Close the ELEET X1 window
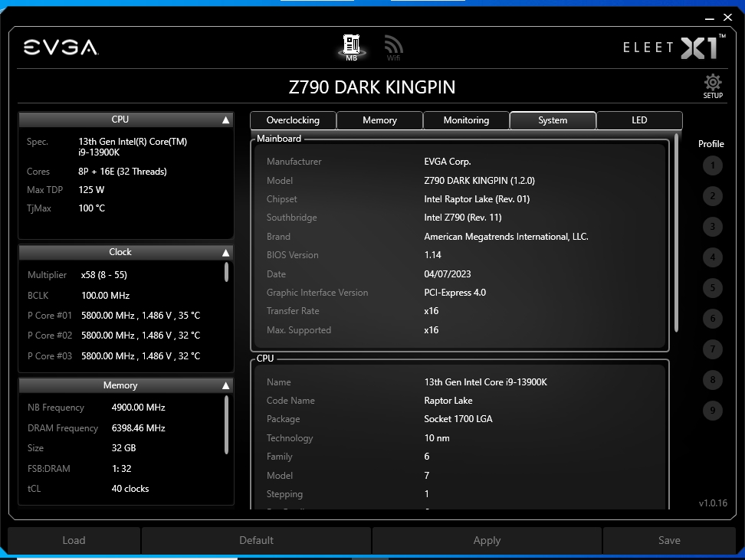Screen dimensions: 745x560 pos(727,18)
